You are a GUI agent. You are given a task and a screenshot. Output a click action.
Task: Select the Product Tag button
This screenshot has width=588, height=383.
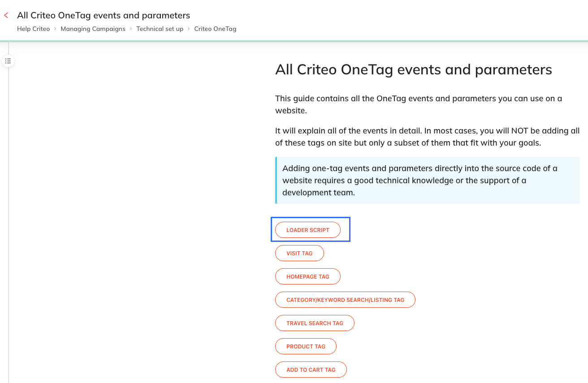[306, 347]
